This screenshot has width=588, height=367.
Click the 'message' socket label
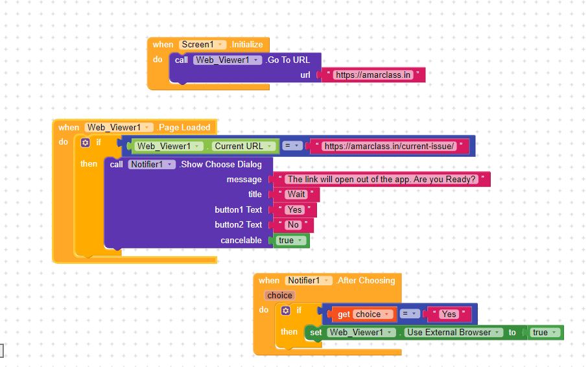point(244,180)
